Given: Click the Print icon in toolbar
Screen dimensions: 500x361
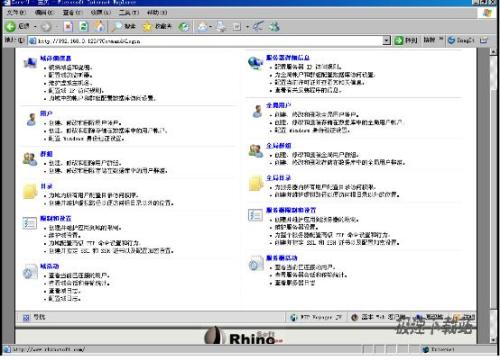Looking at the screenshot, I should (x=221, y=26).
